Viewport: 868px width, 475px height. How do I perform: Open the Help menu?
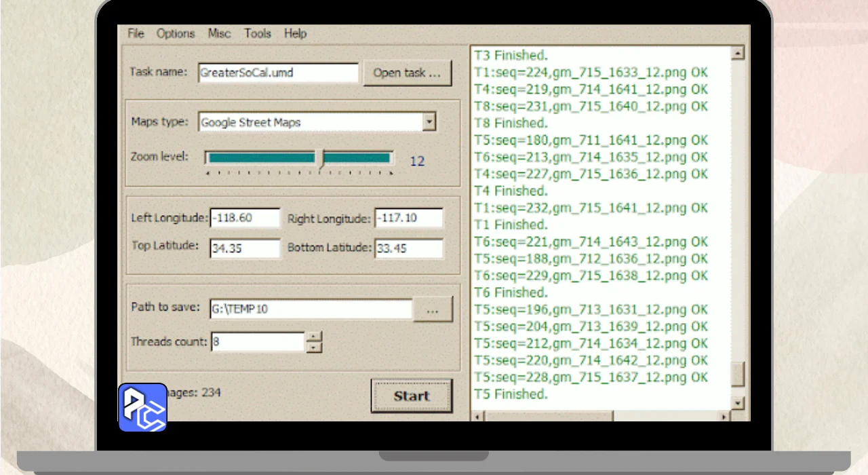(295, 33)
